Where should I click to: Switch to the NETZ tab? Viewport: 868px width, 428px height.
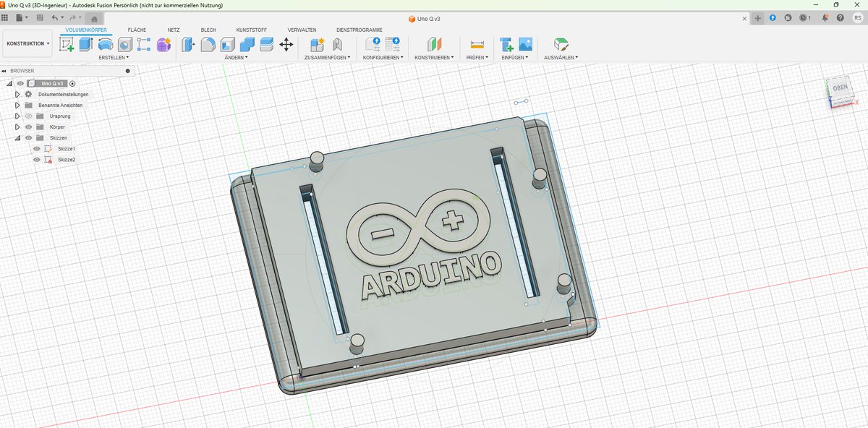click(174, 30)
